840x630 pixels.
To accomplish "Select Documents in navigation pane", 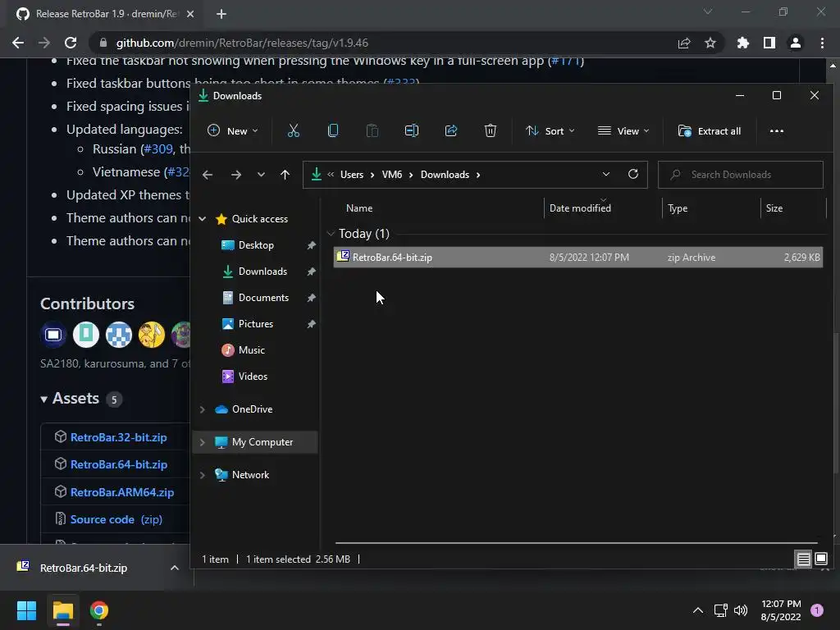I will (x=263, y=298).
